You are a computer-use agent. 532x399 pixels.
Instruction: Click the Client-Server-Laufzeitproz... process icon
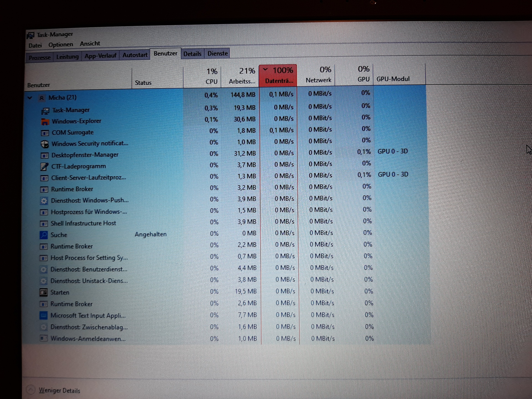click(x=44, y=178)
